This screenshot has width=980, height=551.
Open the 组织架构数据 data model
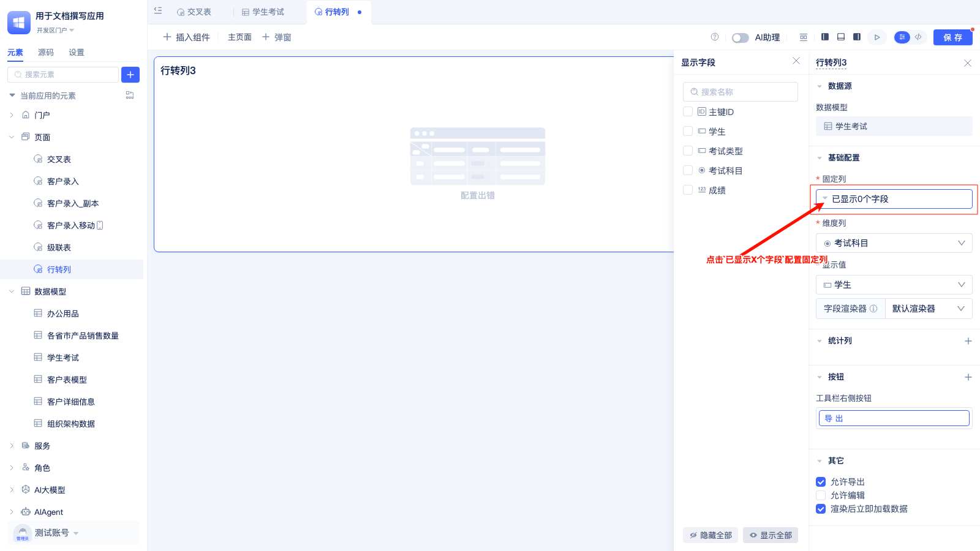pyautogui.click(x=70, y=424)
